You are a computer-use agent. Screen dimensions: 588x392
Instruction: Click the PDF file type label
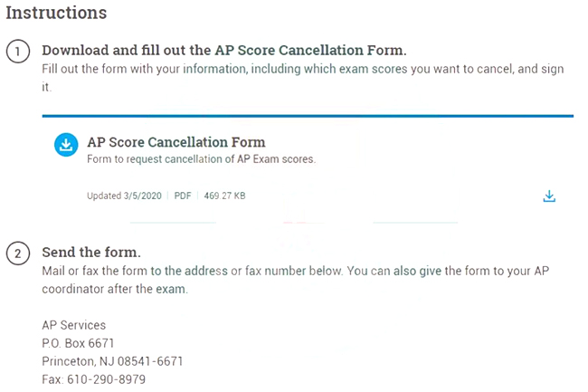point(183,196)
